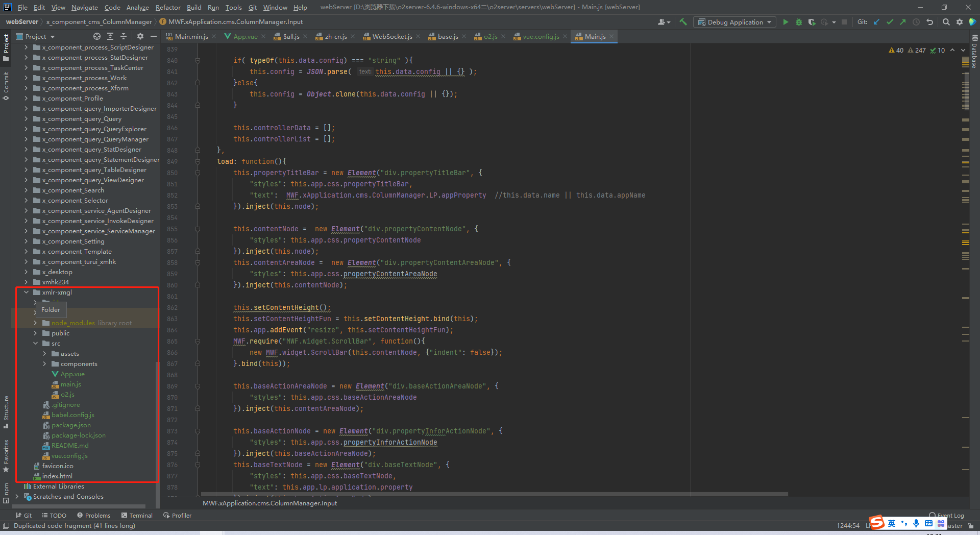
Task: Click the Build project hammer icon
Action: (x=683, y=22)
